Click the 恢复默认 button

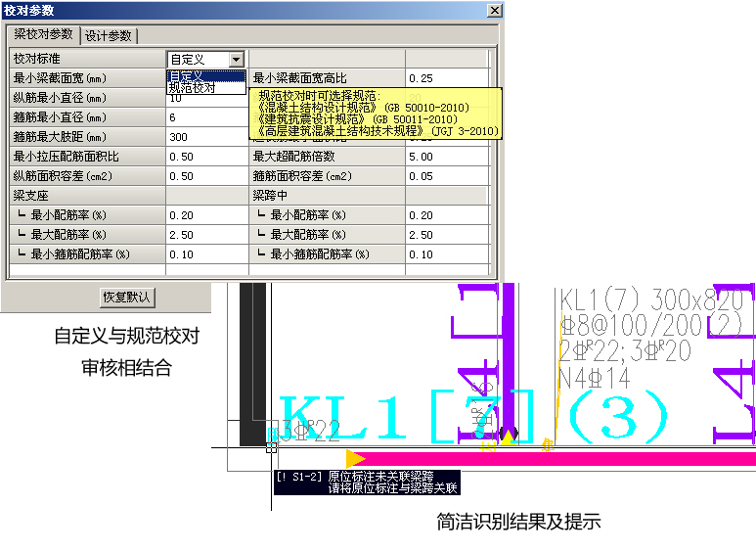pos(127,297)
